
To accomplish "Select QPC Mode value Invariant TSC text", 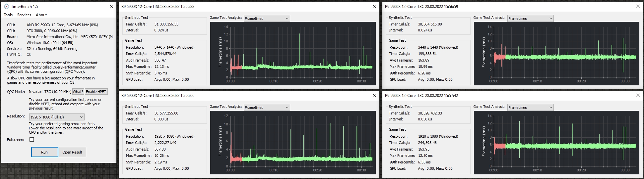I will pos(50,92).
